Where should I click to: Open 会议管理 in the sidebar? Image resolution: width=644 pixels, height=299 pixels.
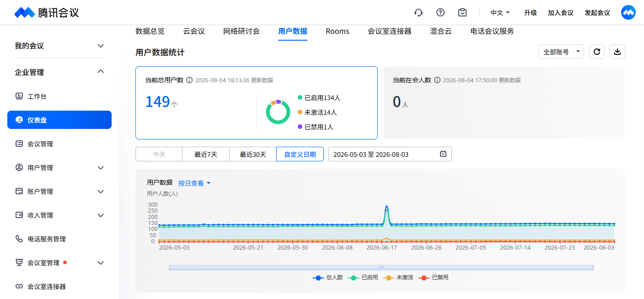pyautogui.click(x=59, y=144)
